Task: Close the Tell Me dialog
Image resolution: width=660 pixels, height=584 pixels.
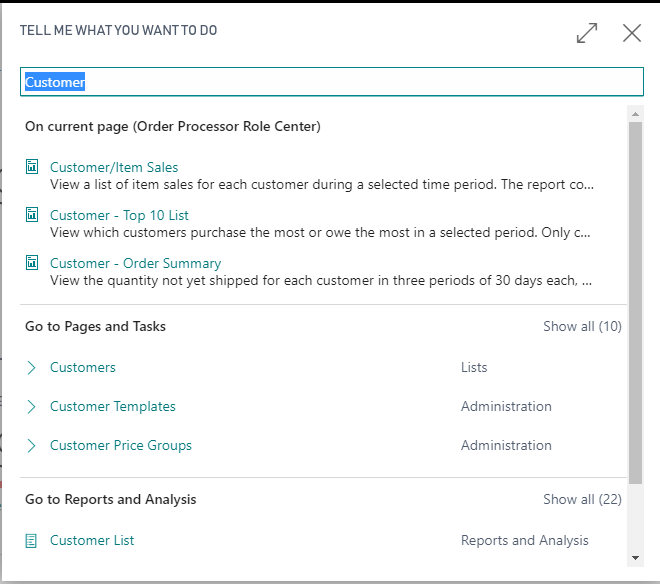Action: (632, 33)
